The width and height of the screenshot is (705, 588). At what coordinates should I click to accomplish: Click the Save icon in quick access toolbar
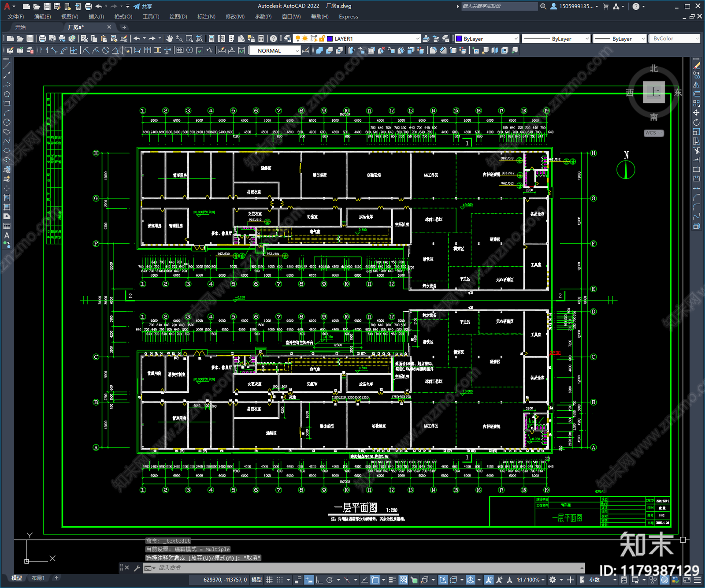point(47,6)
